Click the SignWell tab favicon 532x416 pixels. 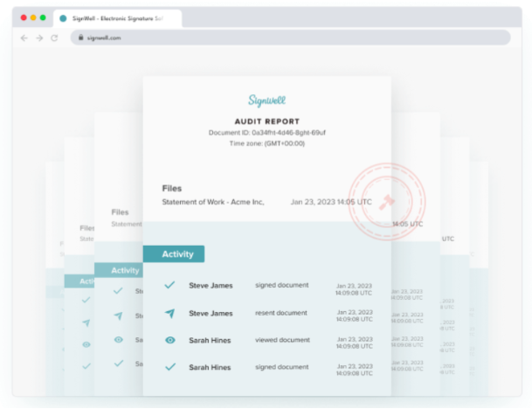(x=63, y=17)
